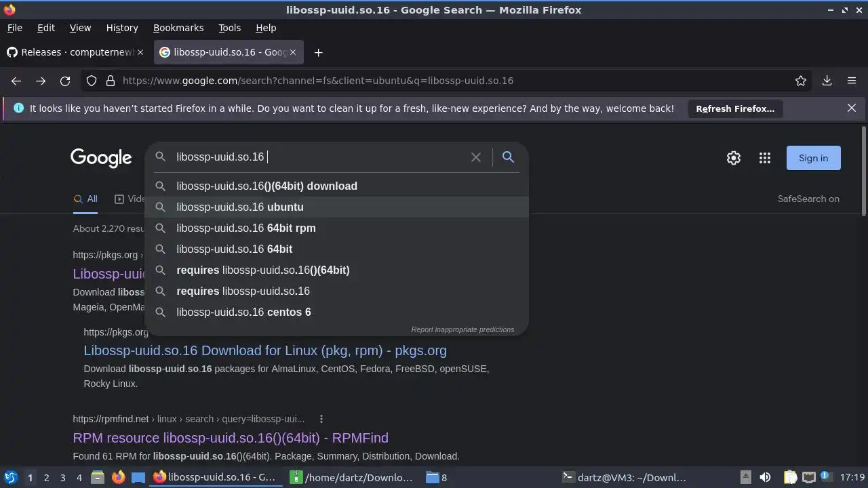Click the Refresh Firefox button
Screen dimensions: 868x488
[x=735, y=108]
